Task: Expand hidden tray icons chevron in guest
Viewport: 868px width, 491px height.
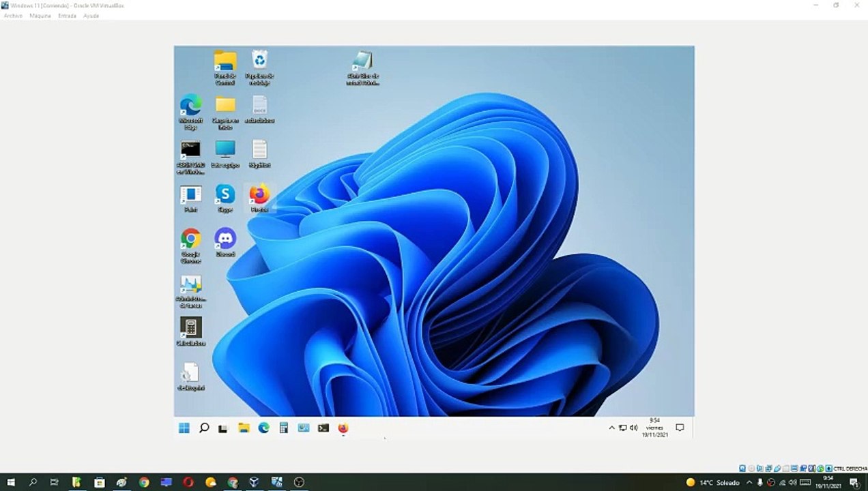Action: (x=612, y=428)
